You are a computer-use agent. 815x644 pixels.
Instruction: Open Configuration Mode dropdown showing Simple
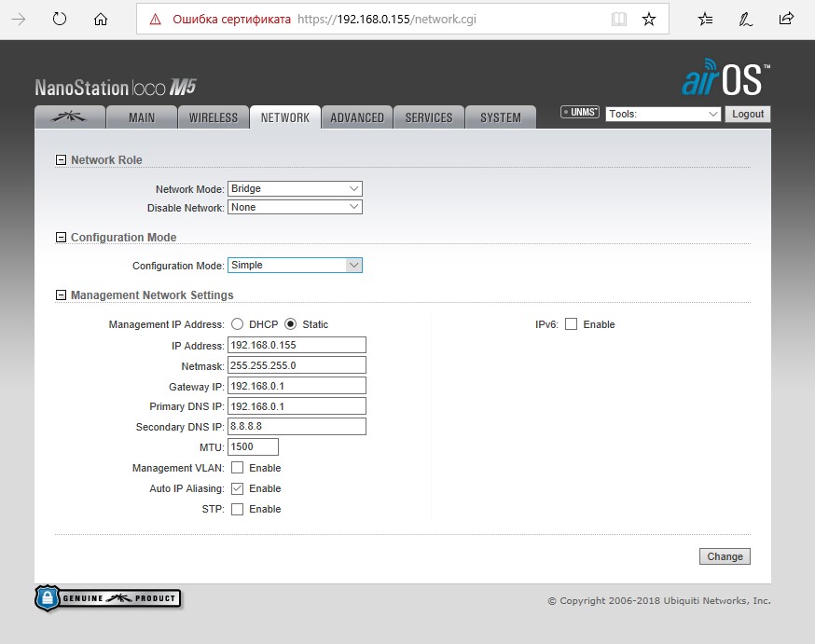(295, 265)
